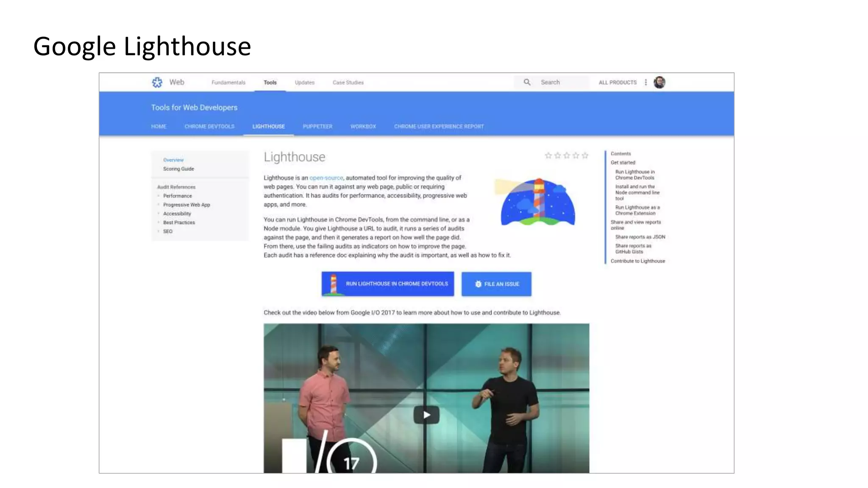Open the Updates top nav item
868x488 pixels.
305,83
